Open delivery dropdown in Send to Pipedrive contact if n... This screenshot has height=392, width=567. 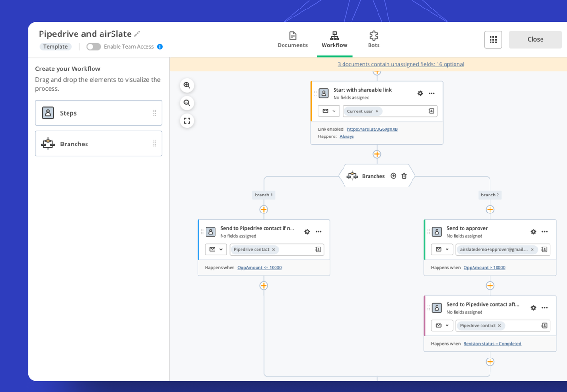pyautogui.click(x=216, y=249)
